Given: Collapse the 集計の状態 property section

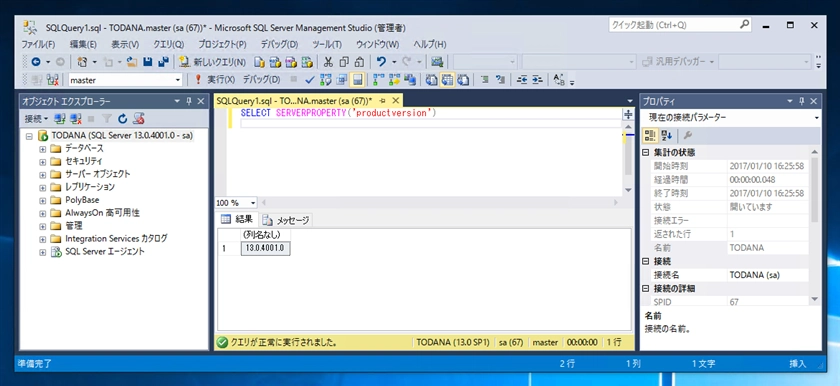Looking at the screenshot, I should (646, 153).
